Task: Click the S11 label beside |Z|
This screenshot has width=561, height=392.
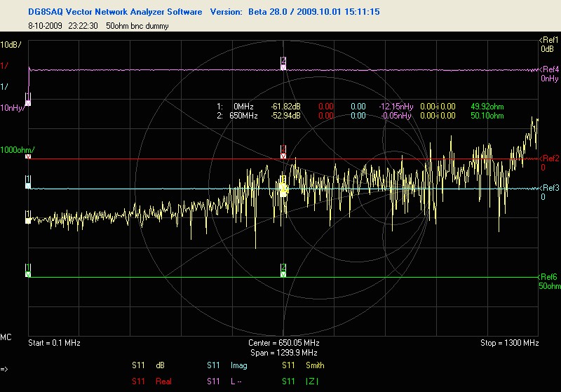Action: tap(288, 381)
